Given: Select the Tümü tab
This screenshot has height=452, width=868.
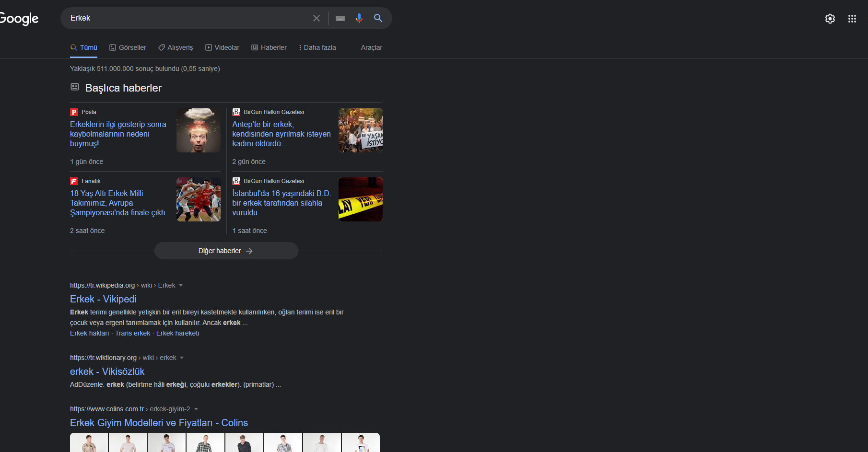Looking at the screenshot, I should click(84, 47).
